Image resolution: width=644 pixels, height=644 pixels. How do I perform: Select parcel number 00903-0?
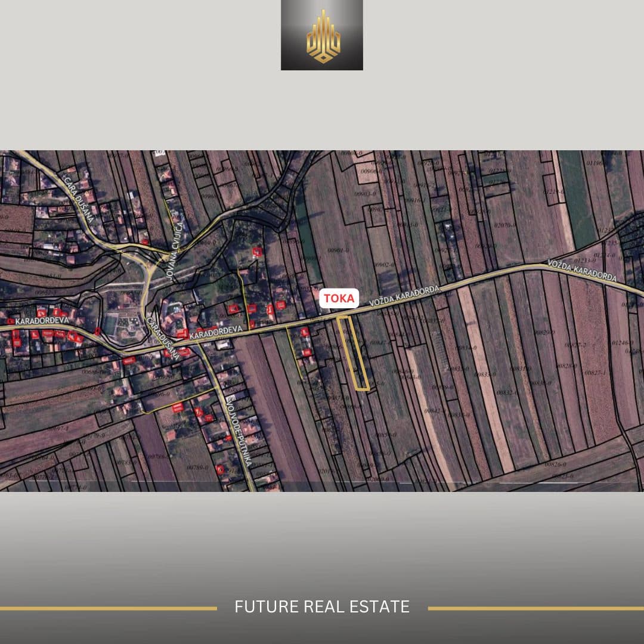tap(365, 194)
